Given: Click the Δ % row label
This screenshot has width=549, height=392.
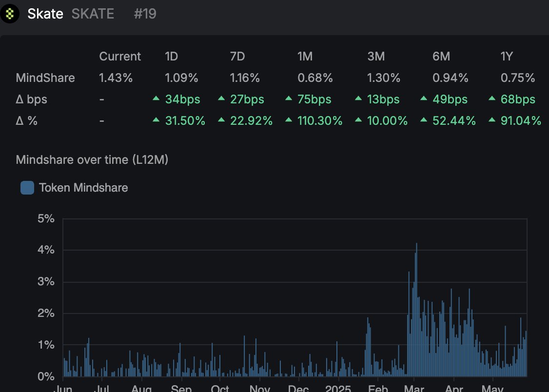Looking at the screenshot, I should tap(27, 121).
